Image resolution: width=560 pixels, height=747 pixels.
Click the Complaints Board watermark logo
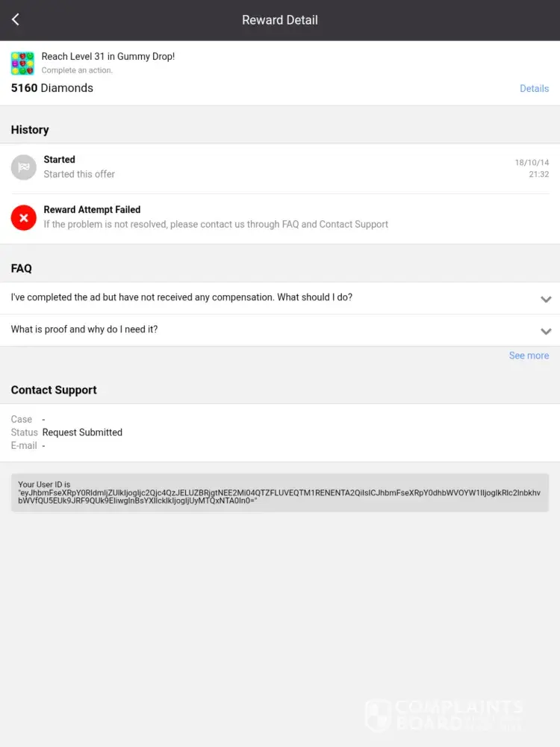pyautogui.click(x=444, y=715)
